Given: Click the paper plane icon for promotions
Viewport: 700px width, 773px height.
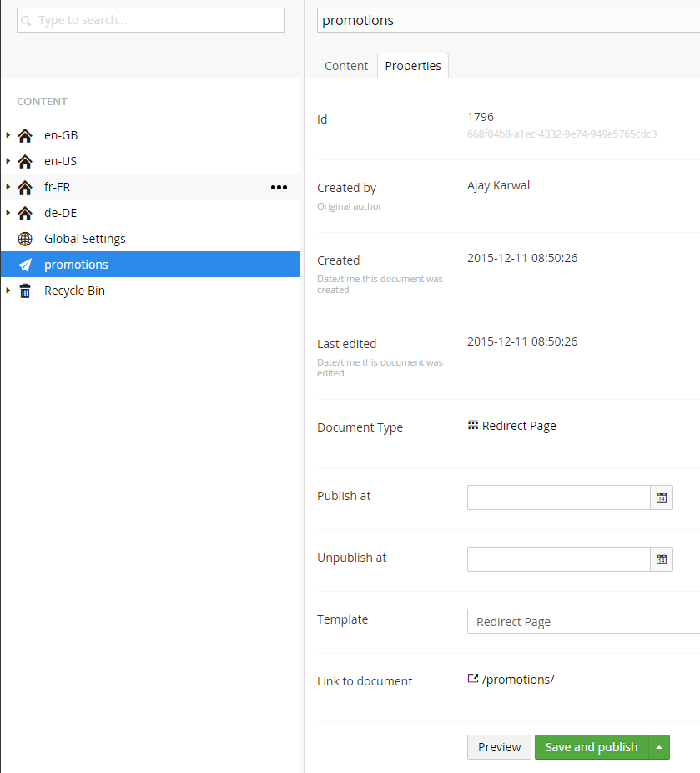Looking at the screenshot, I should (x=25, y=265).
